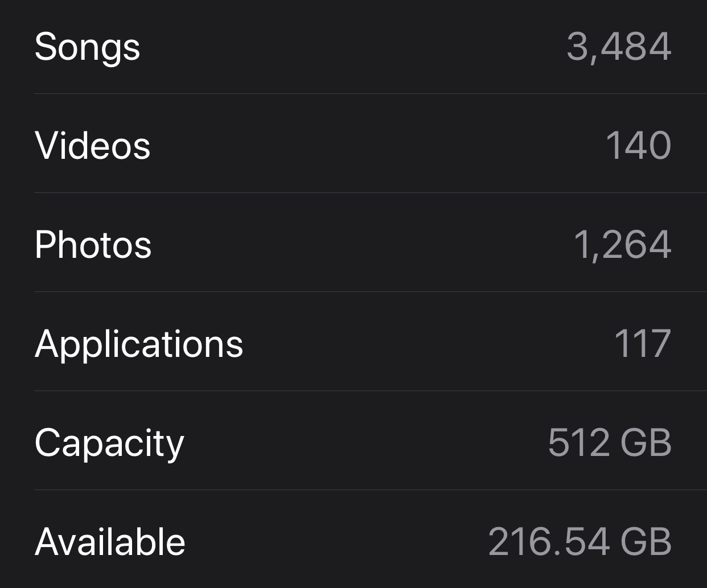Select the 117 applications count value
707x588 pixels.
pyautogui.click(x=643, y=344)
